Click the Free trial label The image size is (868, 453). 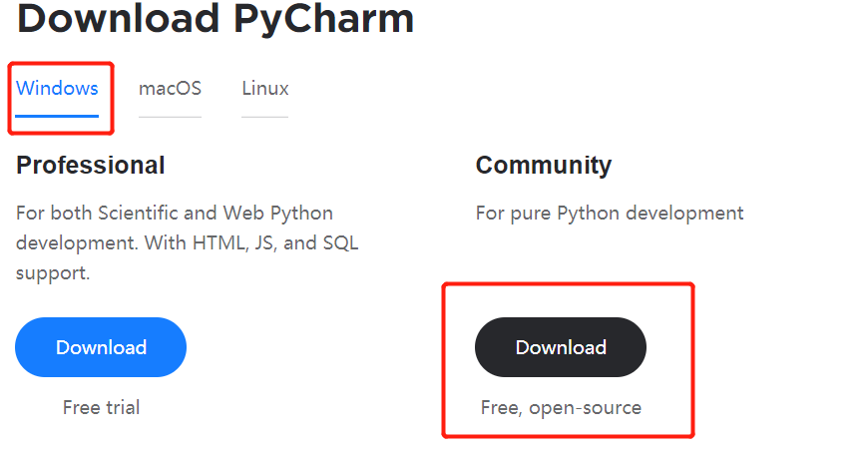point(101,407)
